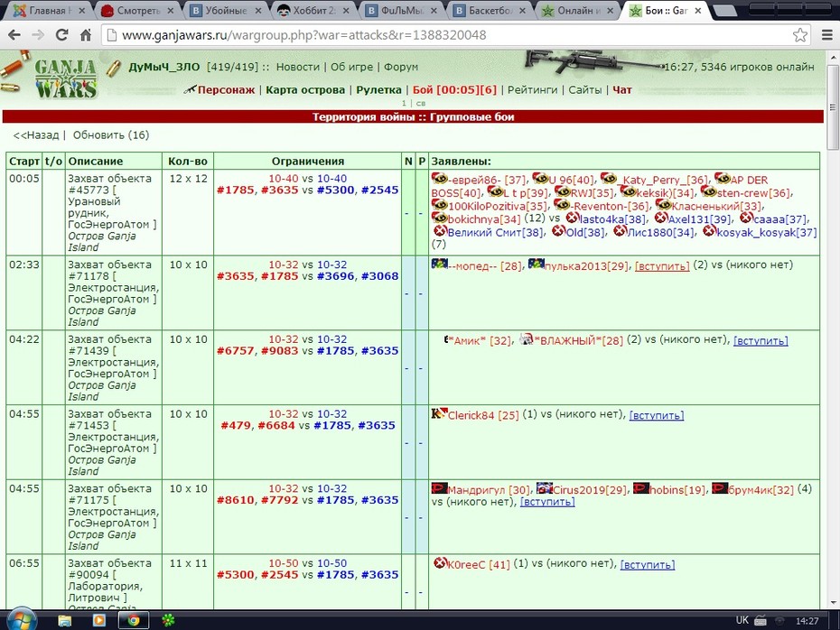Switch to the Хоббит browser tab
This screenshot has height=630, width=840.
313,10
